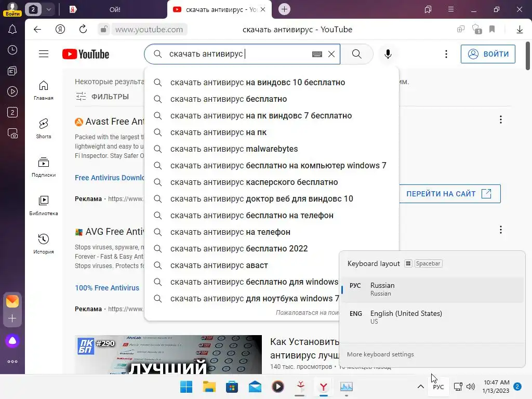
Task: Open the ЛУЧШИЙ antivirus video thumbnail
Action: pos(168,354)
